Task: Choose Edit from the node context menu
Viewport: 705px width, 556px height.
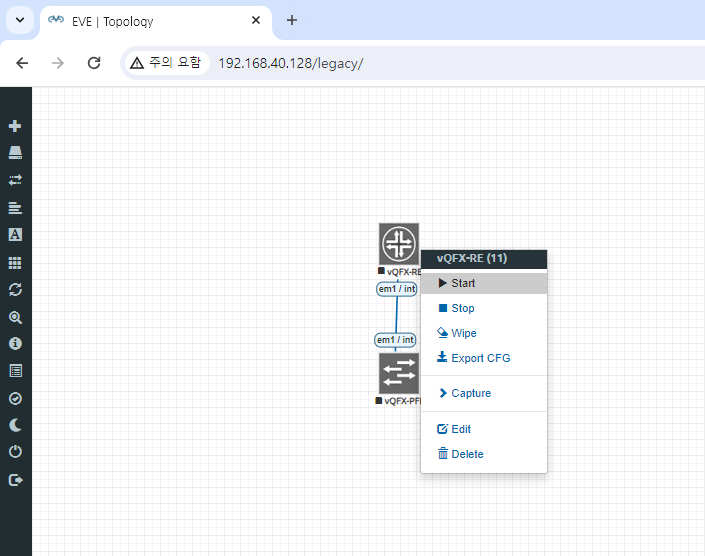Action: pos(484,429)
